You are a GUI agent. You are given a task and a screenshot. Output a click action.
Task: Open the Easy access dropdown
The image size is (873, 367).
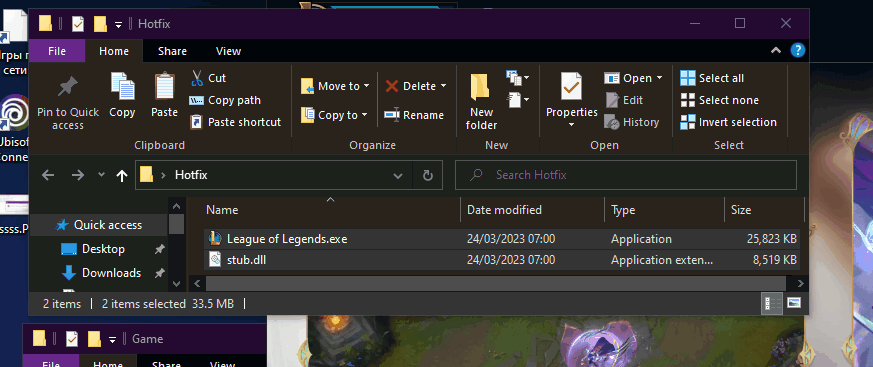pos(518,100)
